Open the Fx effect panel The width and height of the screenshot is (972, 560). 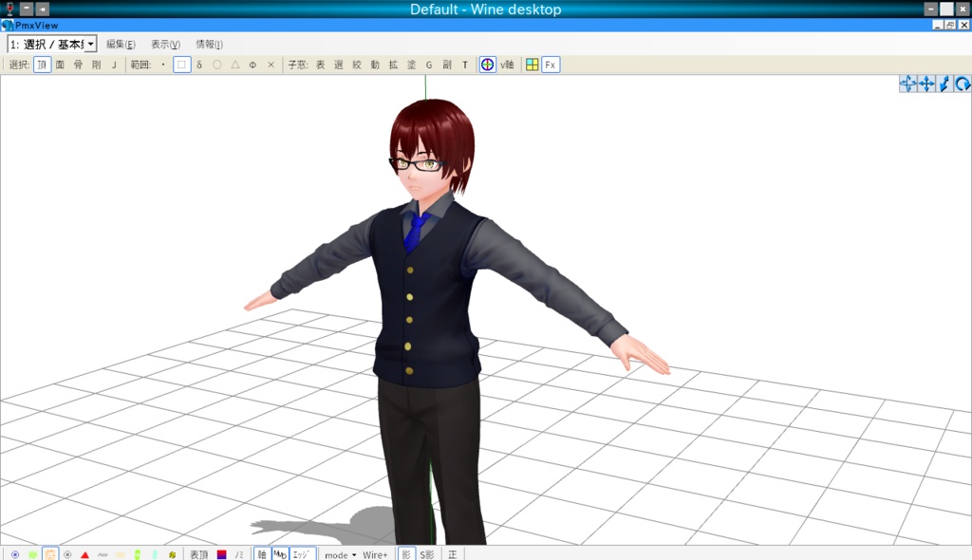point(549,65)
